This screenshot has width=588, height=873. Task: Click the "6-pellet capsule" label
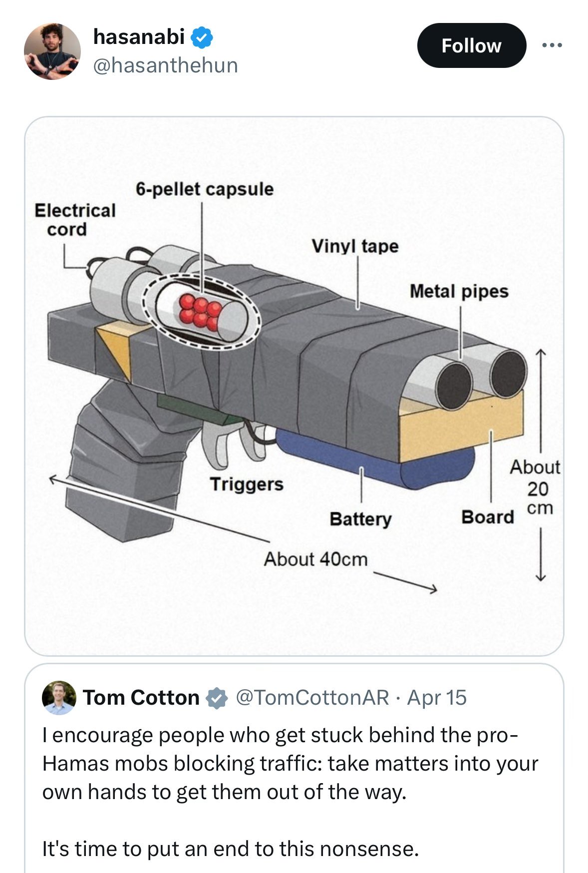pos(204,189)
